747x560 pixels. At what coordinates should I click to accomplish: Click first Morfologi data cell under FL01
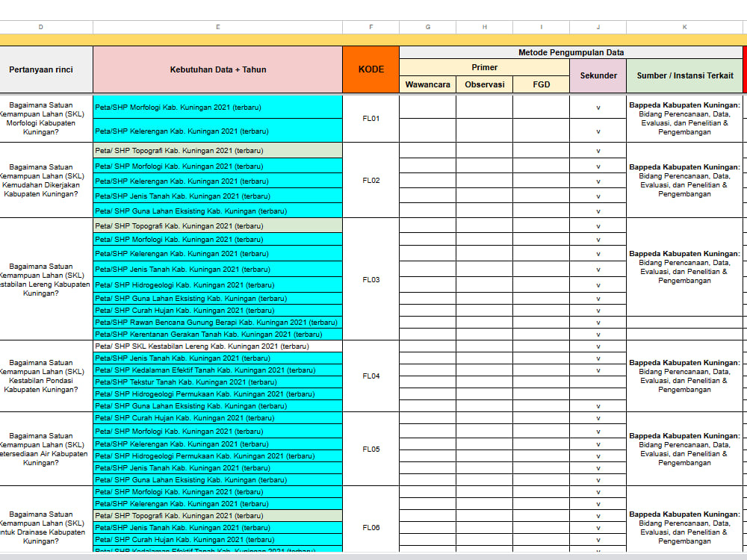pos(217,107)
